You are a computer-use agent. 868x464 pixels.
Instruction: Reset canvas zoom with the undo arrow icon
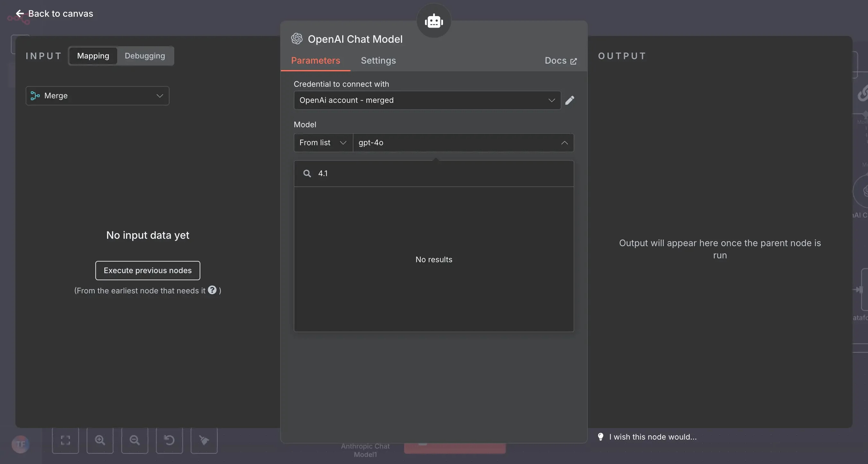tap(169, 440)
